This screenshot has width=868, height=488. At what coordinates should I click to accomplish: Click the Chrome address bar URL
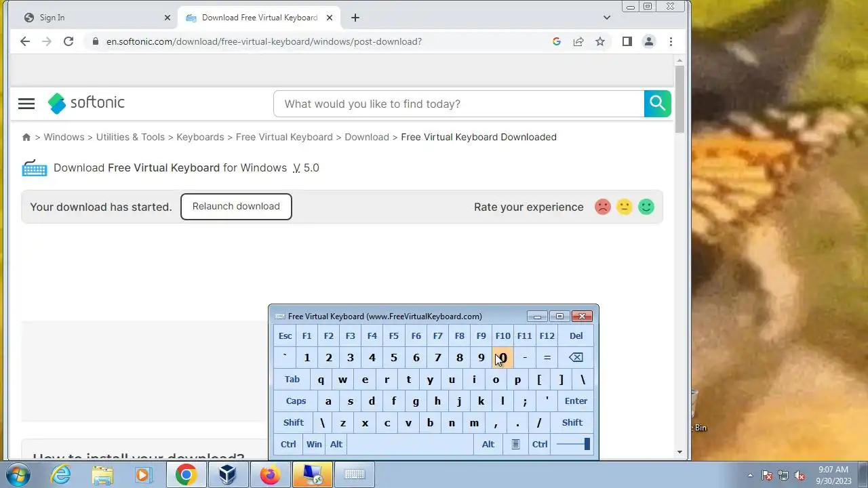click(x=264, y=41)
